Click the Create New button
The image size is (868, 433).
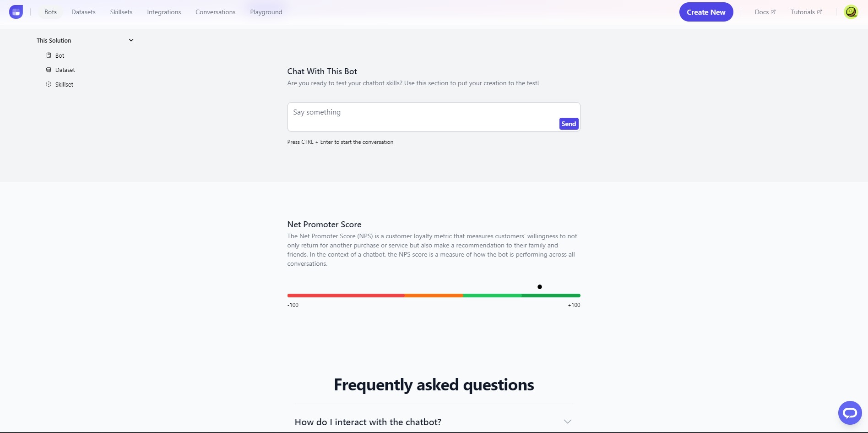[x=706, y=12]
